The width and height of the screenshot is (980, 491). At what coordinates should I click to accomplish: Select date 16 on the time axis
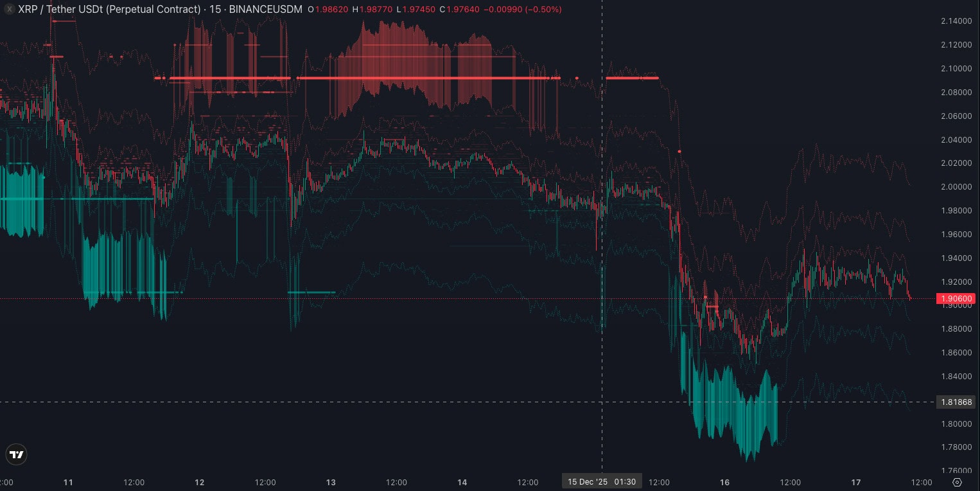click(x=724, y=482)
